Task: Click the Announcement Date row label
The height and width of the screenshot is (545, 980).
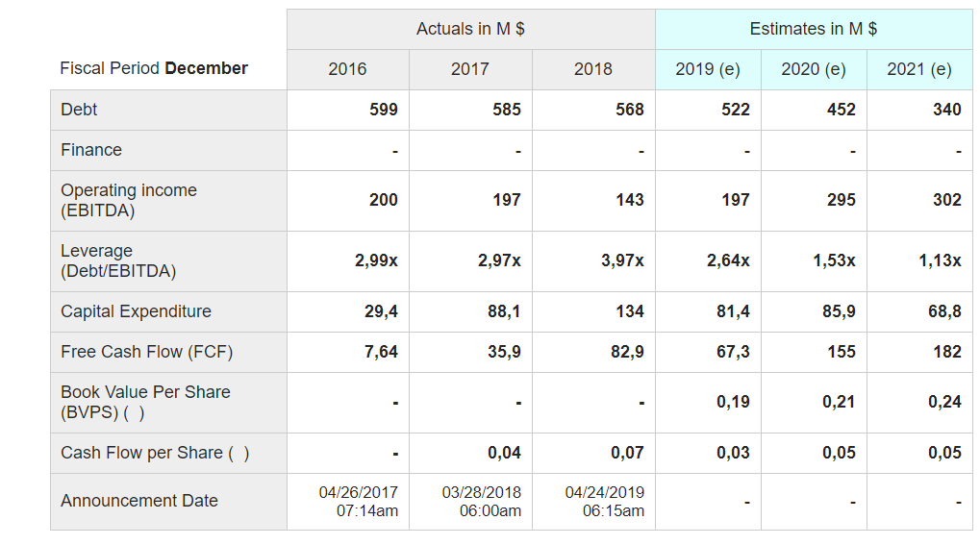Action: coord(138,501)
